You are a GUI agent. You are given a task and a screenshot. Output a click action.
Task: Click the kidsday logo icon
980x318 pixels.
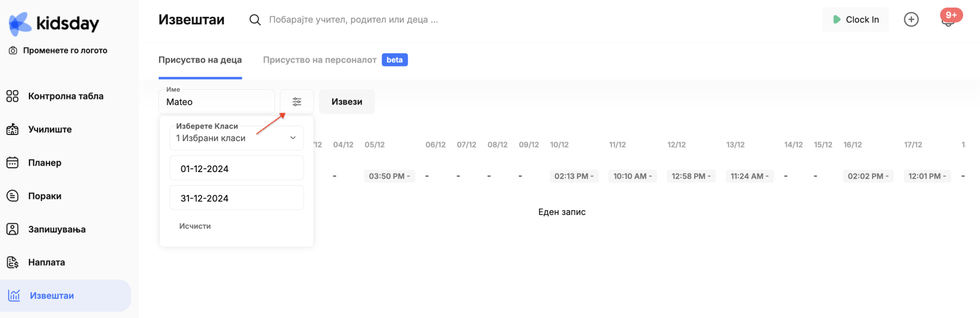21,23
